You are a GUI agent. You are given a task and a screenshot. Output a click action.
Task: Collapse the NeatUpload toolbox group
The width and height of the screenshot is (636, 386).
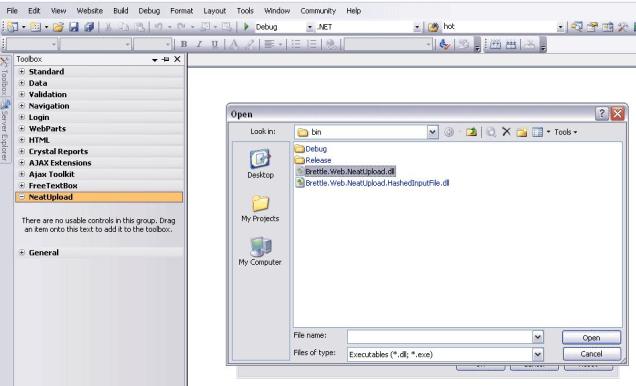pos(22,197)
